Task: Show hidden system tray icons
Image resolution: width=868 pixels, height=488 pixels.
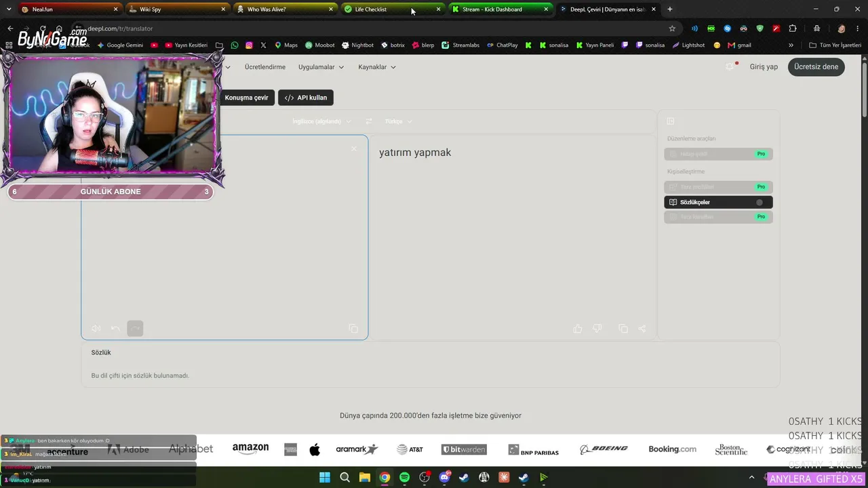Action: pos(751,477)
